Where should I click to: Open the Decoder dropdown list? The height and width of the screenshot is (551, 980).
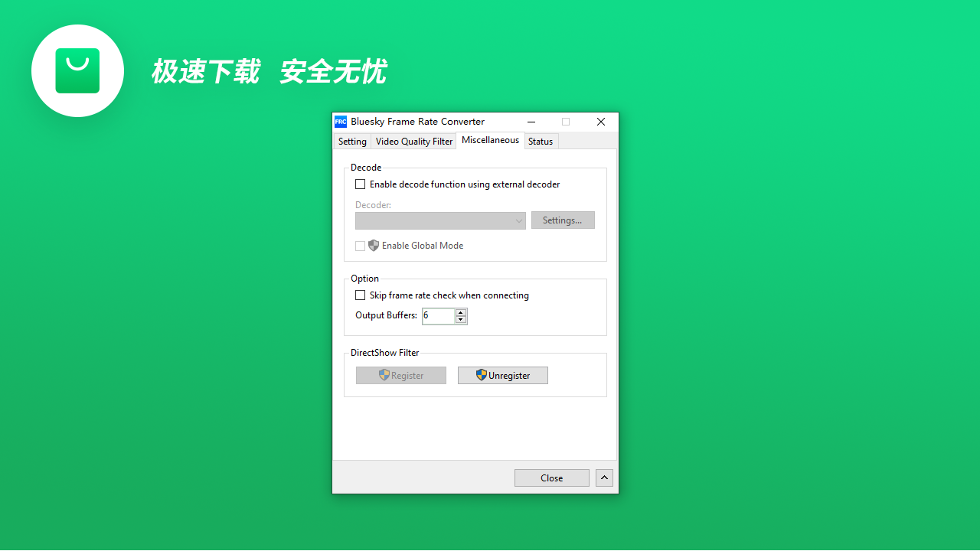(519, 220)
